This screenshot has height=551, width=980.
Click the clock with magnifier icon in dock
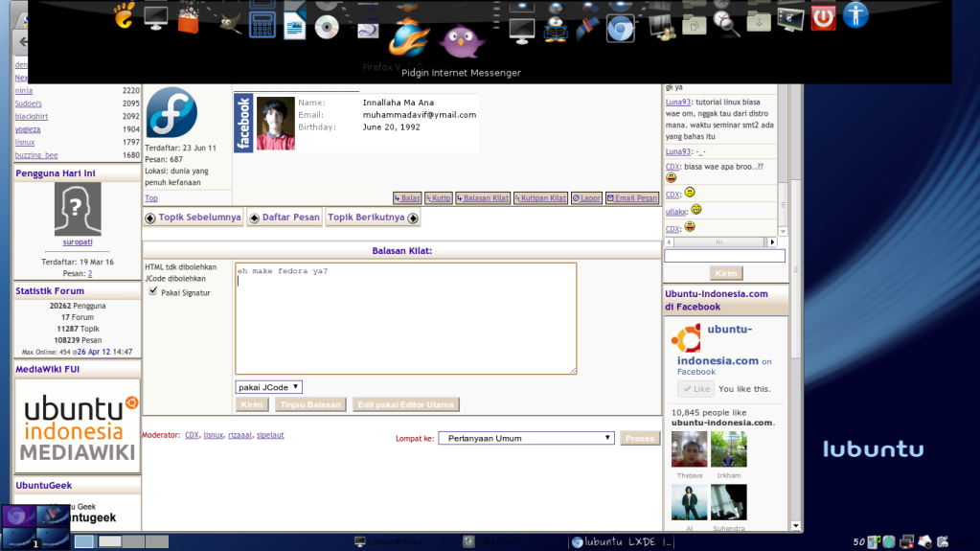point(725,24)
